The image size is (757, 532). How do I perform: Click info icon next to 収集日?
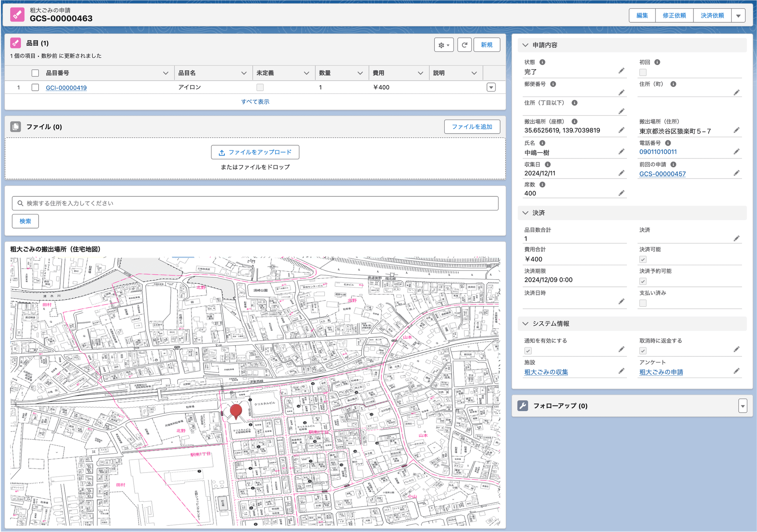pyautogui.click(x=548, y=164)
